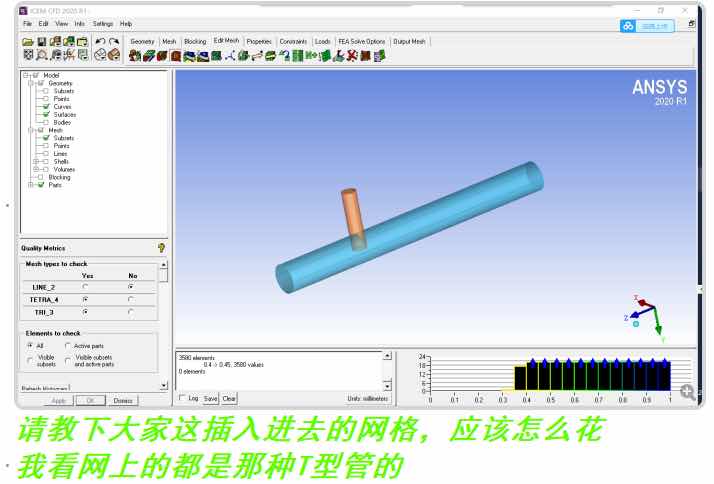Click the histogram zoom magnifier icon
Screen dimensions: 714x484
(688, 392)
